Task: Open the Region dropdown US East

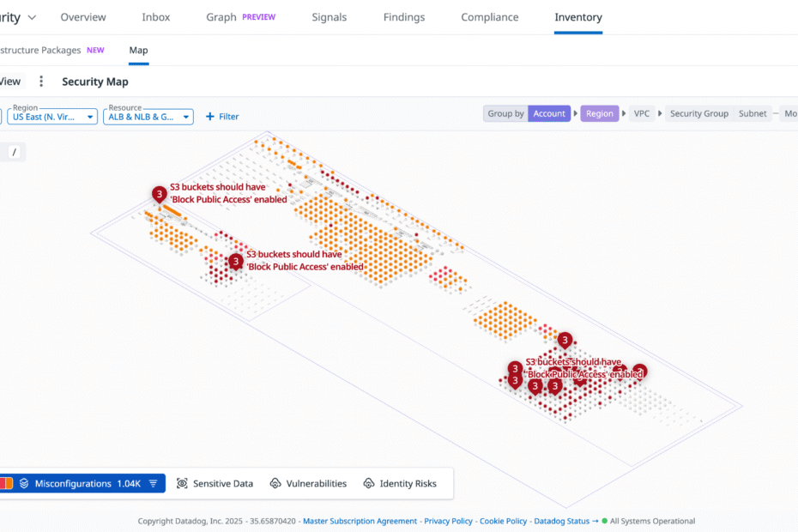Action: [x=52, y=117]
